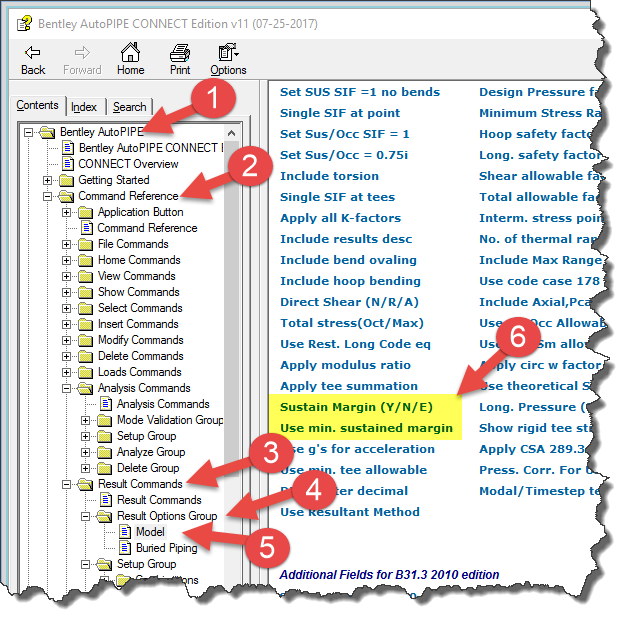The width and height of the screenshot is (633, 623).
Task: Open Set SUS SIF =1 no bends link
Action: pyautogui.click(x=360, y=92)
